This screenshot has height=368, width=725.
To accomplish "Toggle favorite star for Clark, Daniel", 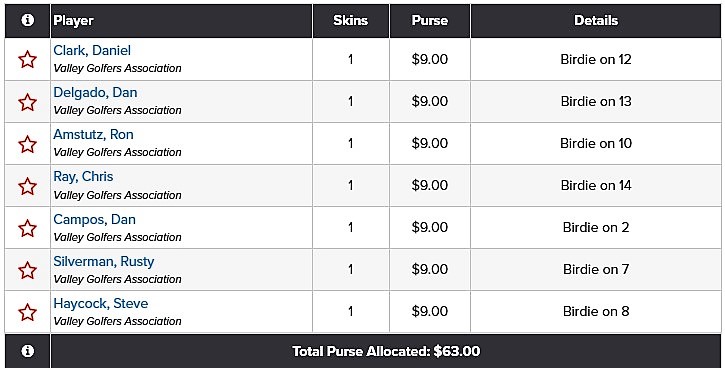I will point(27,60).
